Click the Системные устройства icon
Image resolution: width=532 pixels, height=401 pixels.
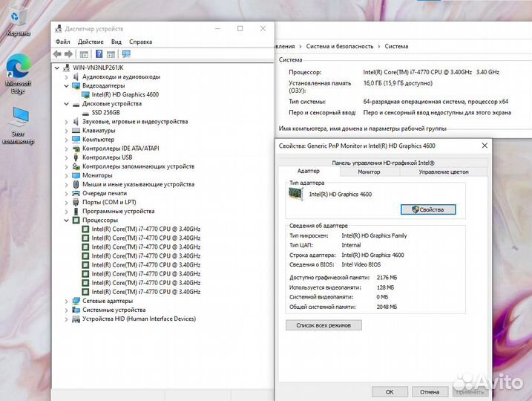pos(76,310)
